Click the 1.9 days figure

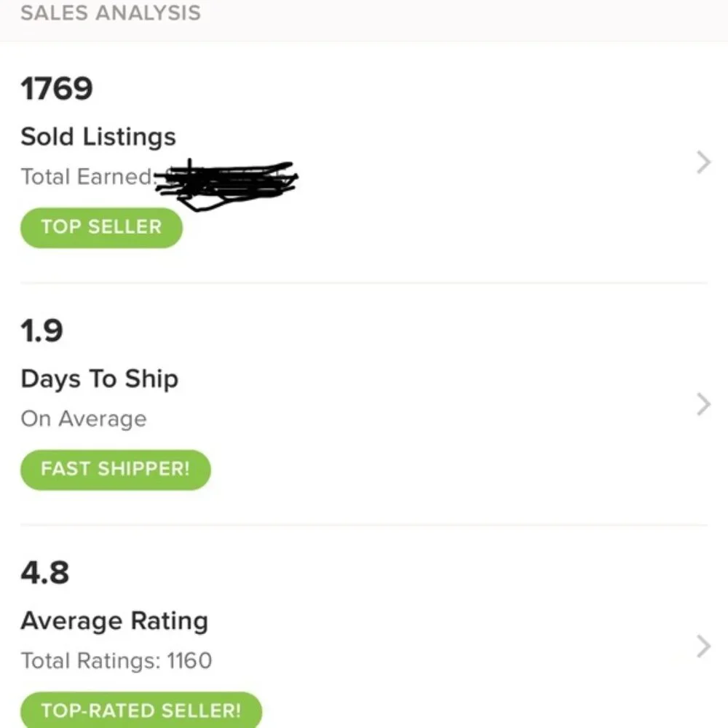pyautogui.click(x=42, y=331)
